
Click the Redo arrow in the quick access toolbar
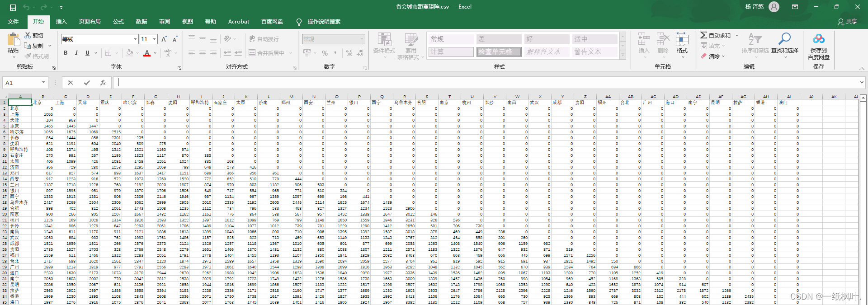43,7
